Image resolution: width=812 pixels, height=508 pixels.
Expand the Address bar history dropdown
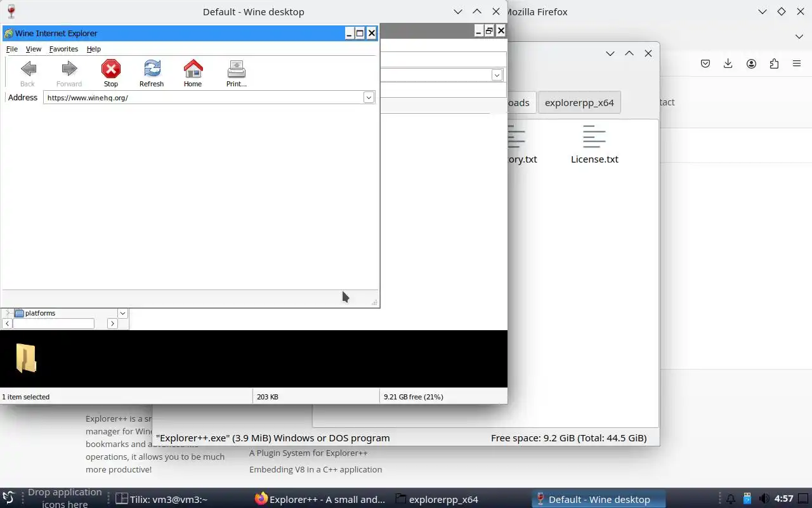368,98
